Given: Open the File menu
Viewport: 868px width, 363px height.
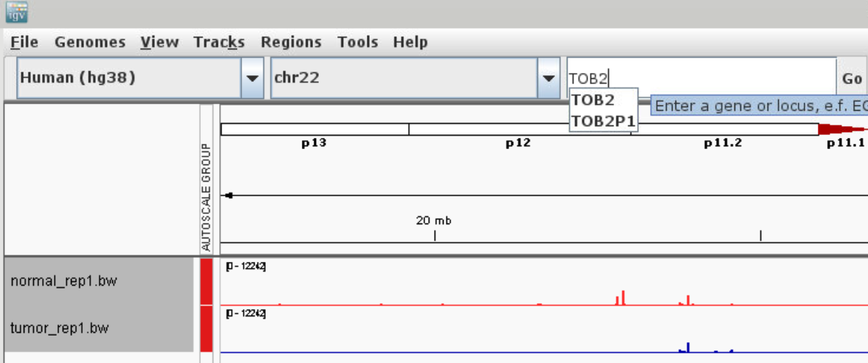Looking at the screenshot, I should click(24, 42).
